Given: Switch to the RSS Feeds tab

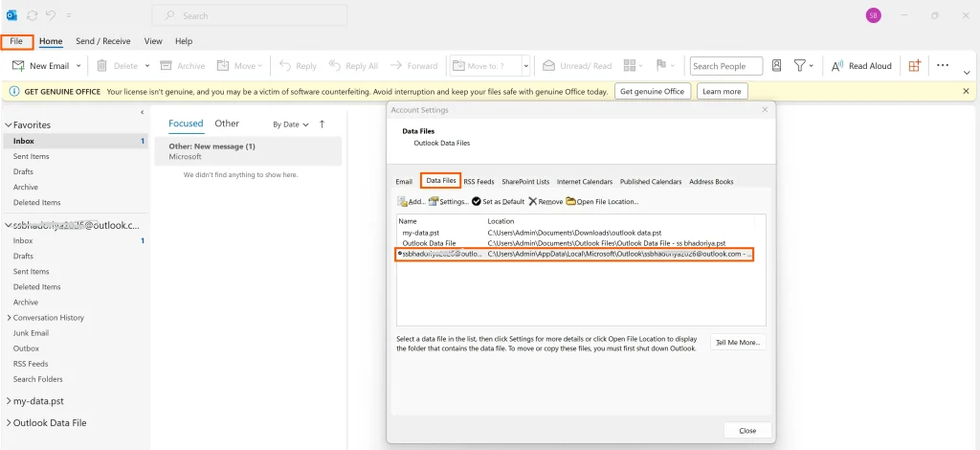Looking at the screenshot, I should (x=479, y=181).
